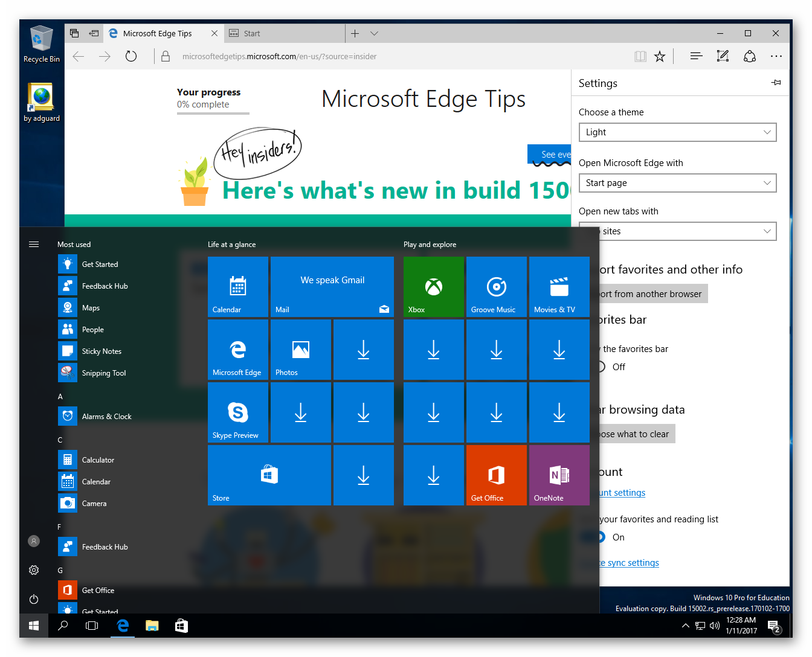Screen dimensions: 812x657
Task: Open Settings gear in Start menu
Action: [34, 570]
